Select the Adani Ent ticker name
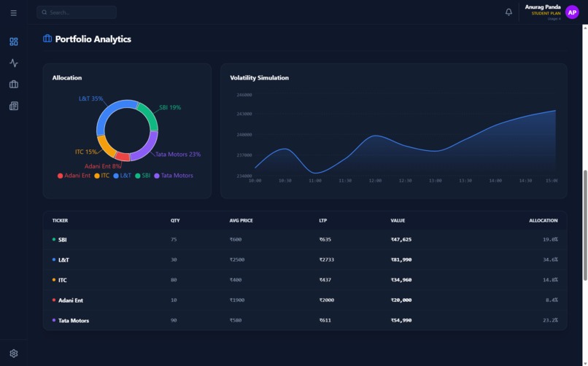 coord(71,300)
